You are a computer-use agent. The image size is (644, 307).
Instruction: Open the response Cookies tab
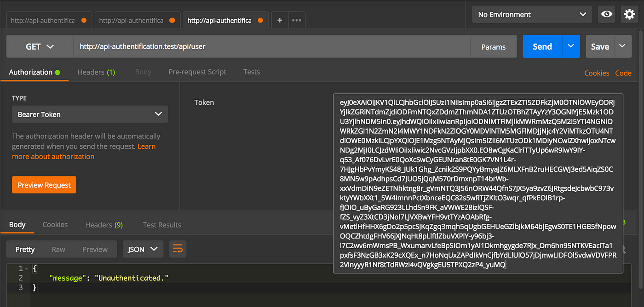[x=55, y=225]
